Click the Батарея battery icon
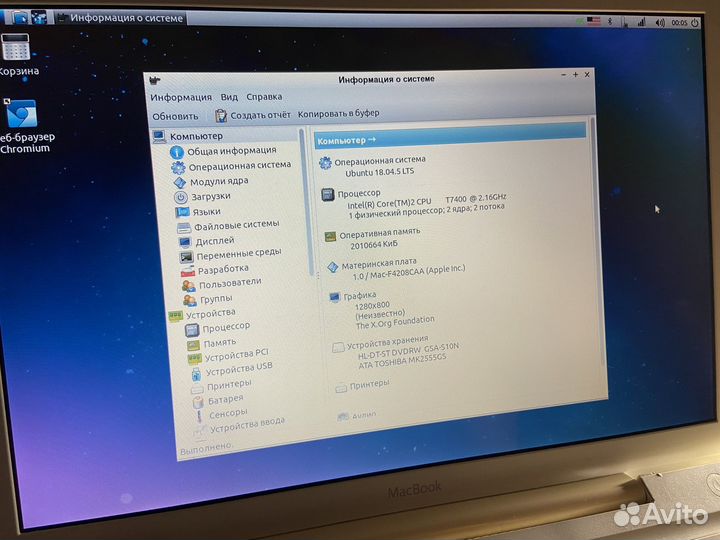The image size is (720, 540). (198, 403)
